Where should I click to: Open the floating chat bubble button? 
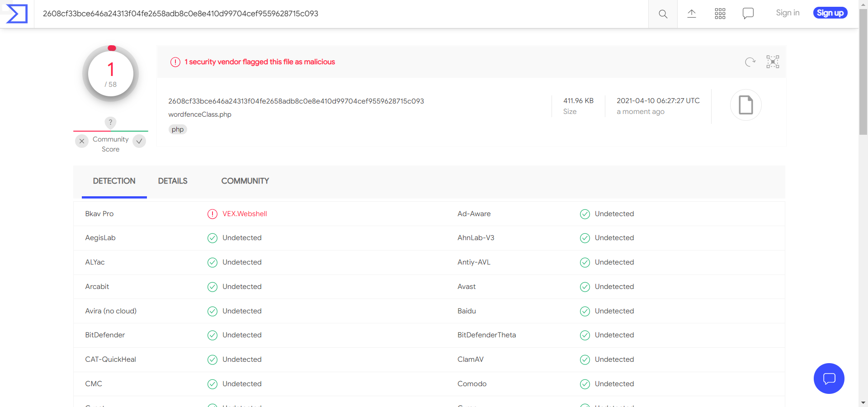(x=829, y=379)
